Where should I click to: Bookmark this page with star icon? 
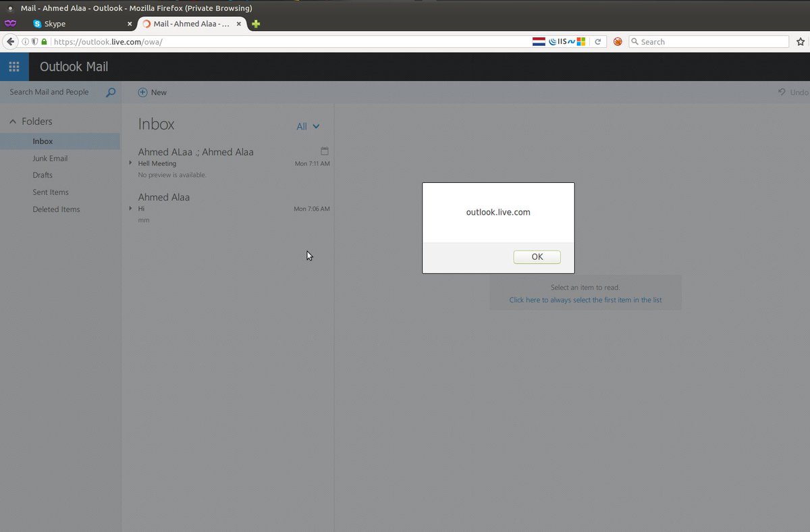click(x=801, y=42)
